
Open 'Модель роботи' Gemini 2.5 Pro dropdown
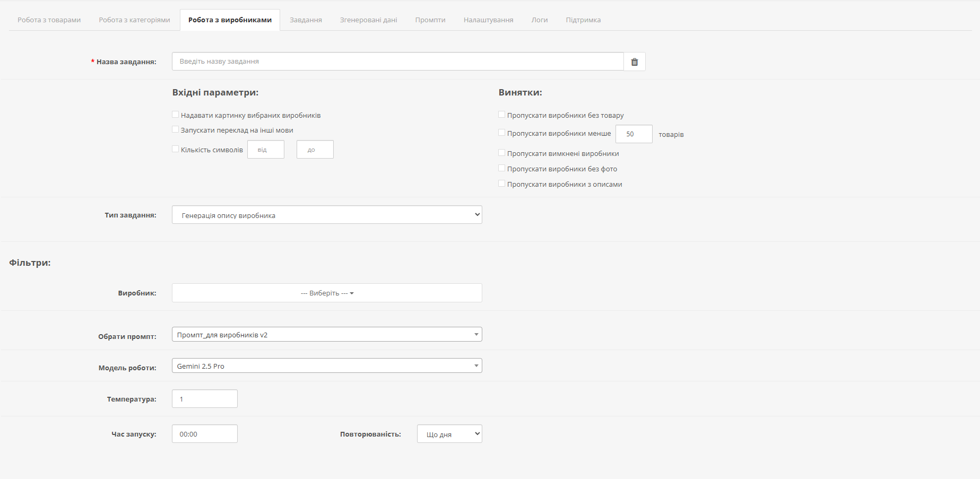[327, 366]
